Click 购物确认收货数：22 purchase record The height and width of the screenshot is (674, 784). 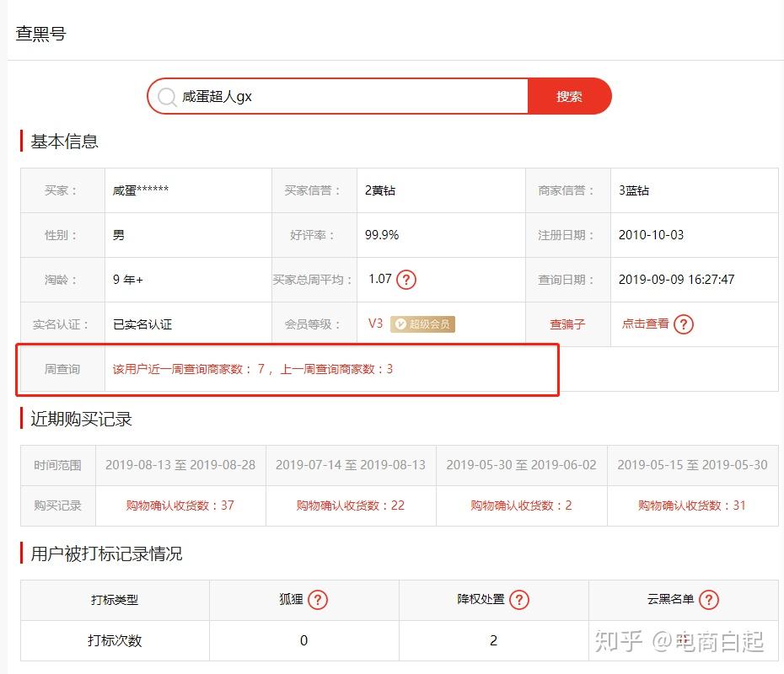(x=351, y=505)
